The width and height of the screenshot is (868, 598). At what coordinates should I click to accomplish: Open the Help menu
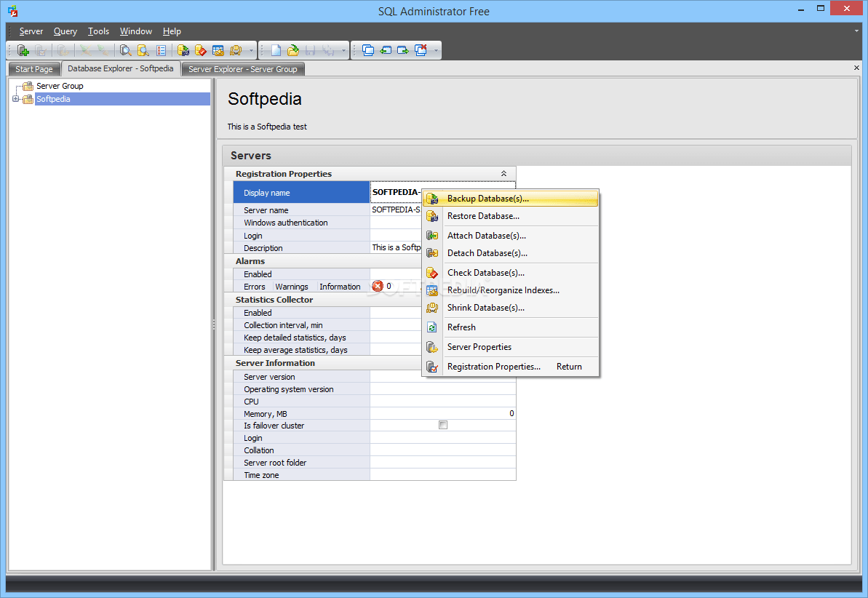(172, 31)
